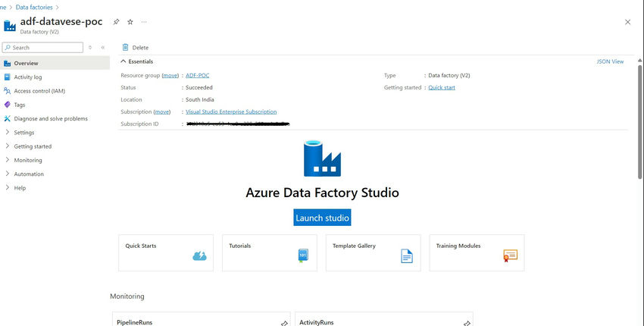Close the data factory blade

point(627,22)
